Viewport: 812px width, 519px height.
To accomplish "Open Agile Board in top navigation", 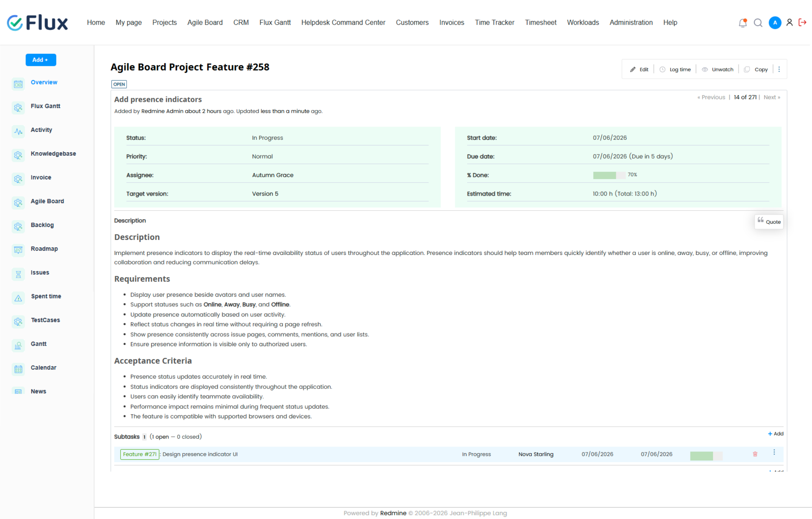I will click(x=205, y=23).
